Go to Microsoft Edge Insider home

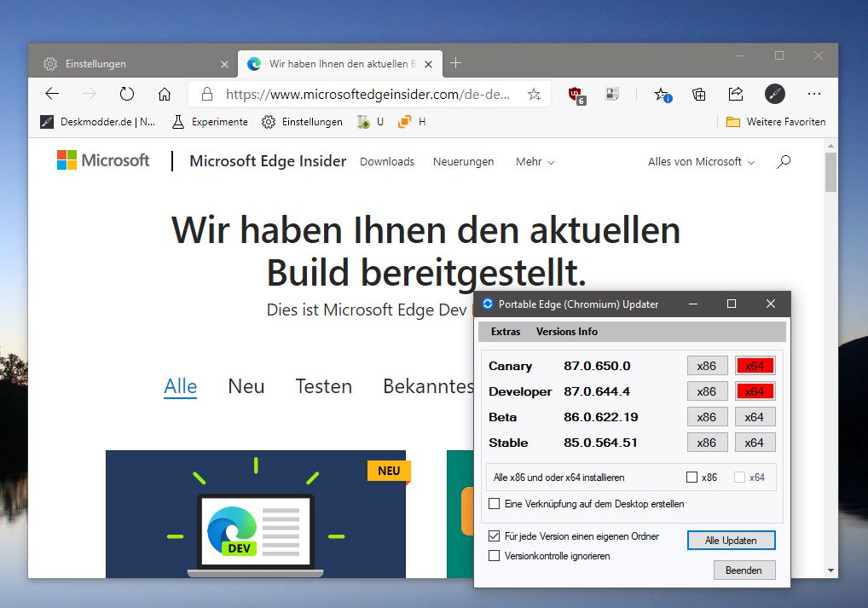(268, 161)
